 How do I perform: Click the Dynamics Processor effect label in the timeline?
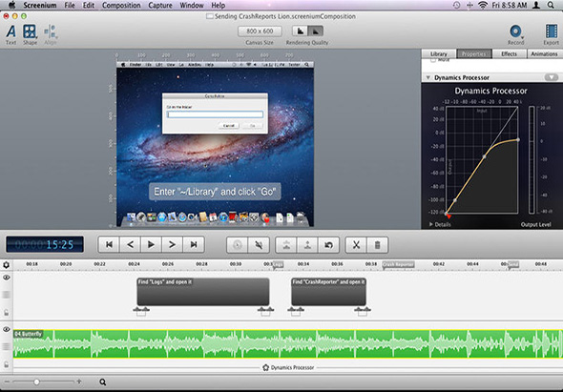point(288,367)
